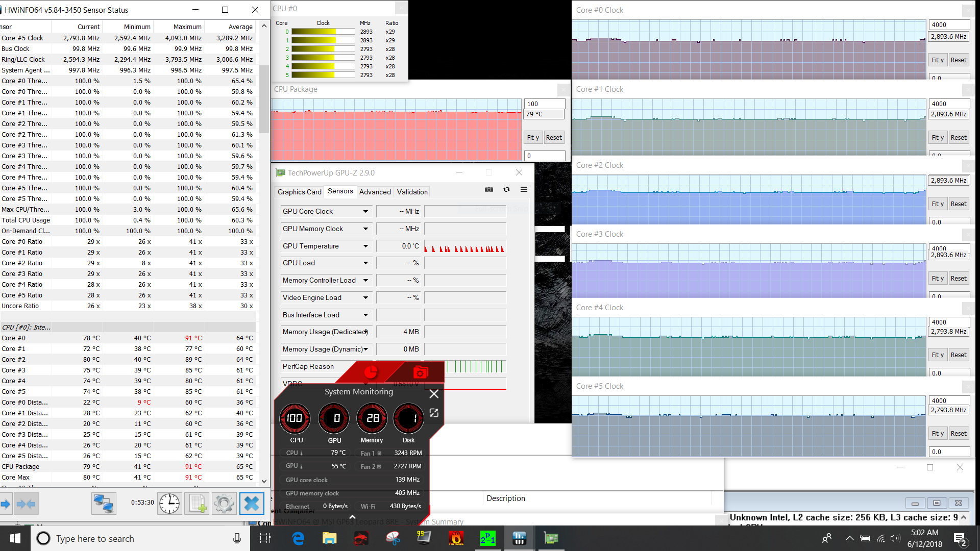This screenshot has width=980, height=551.
Task: Click the expand icon in System Monitoring
Action: [434, 413]
